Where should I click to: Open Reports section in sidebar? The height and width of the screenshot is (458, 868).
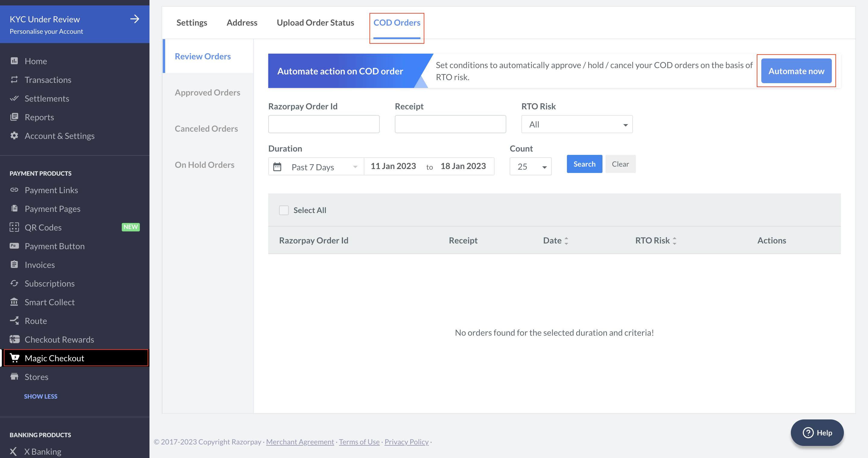(39, 117)
